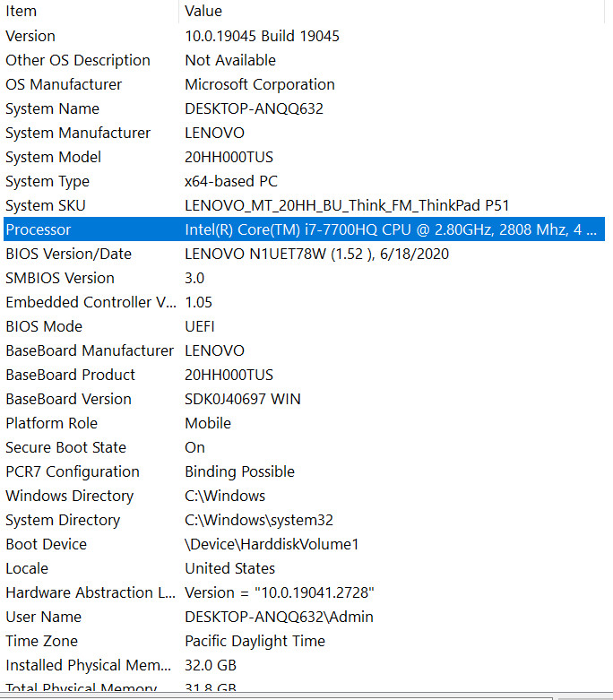The height and width of the screenshot is (700, 613).
Task: Click the UEFI value
Action: (200, 326)
